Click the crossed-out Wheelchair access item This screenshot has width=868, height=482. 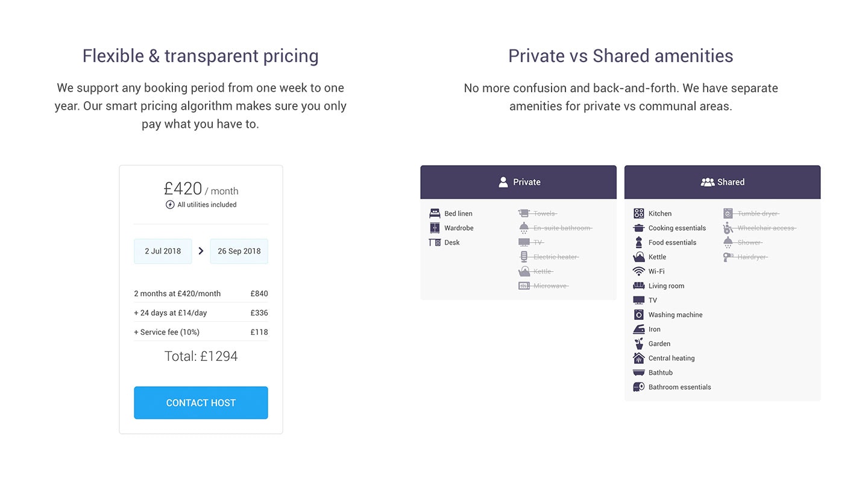coord(766,228)
